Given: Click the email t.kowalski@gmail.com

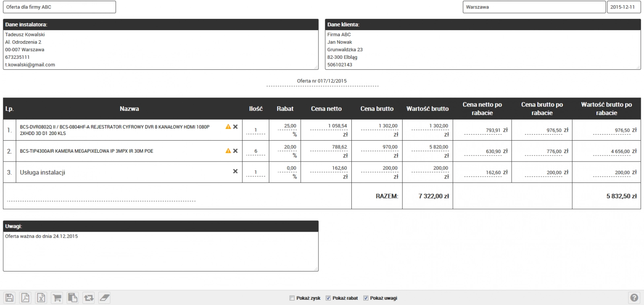Looking at the screenshot, I should (x=30, y=65).
